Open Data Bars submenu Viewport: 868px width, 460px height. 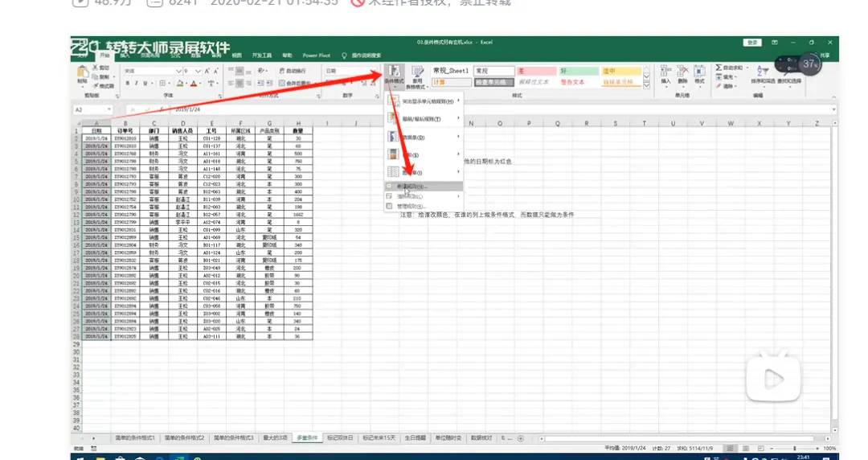(424, 137)
